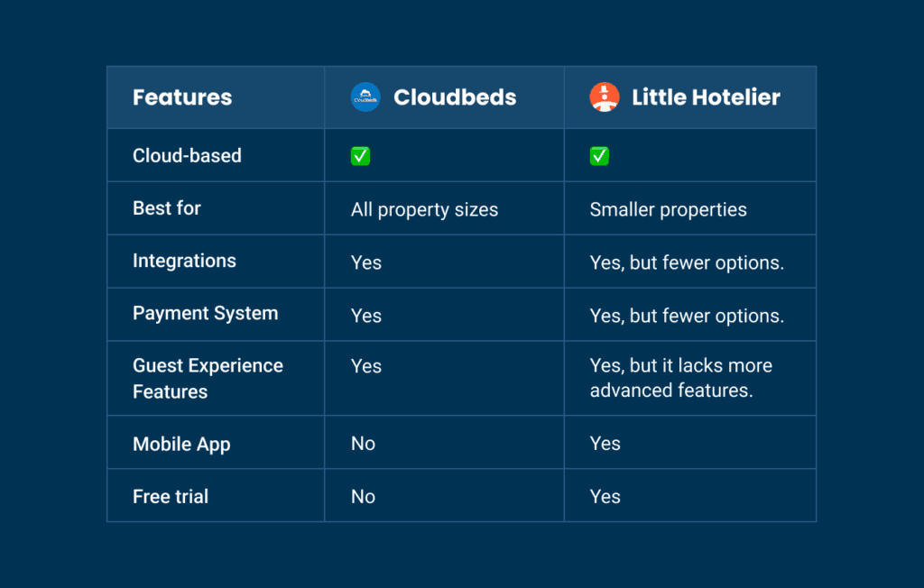Click the Cloudbeds column heading text
The height and width of the screenshot is (588, 924).
(455, 97)
